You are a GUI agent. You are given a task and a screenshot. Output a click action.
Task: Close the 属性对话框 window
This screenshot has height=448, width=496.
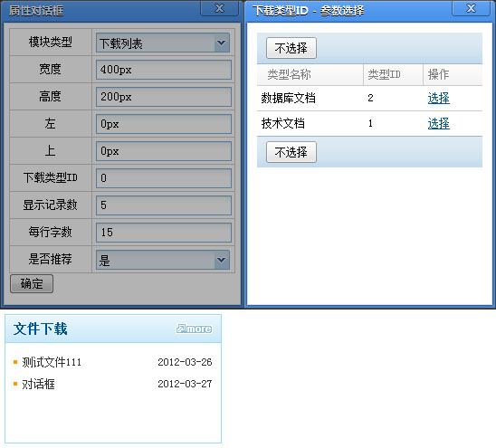[x=219, y=8]
